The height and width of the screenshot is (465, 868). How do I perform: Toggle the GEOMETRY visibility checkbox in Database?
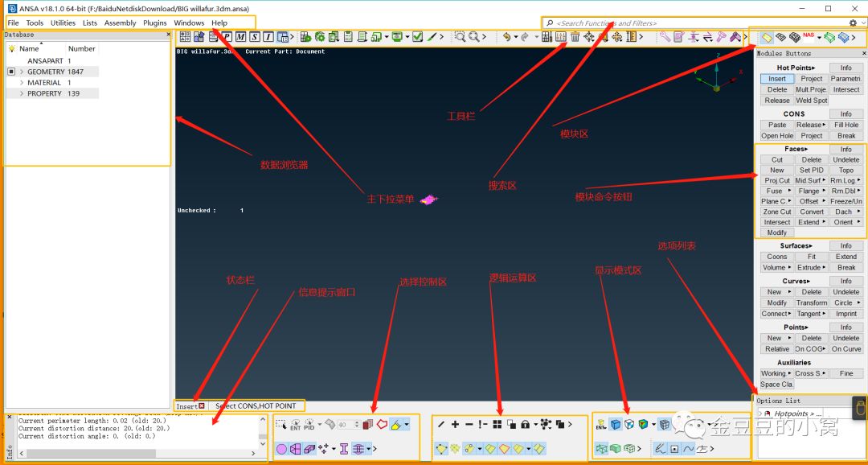[x=11, y=72]
